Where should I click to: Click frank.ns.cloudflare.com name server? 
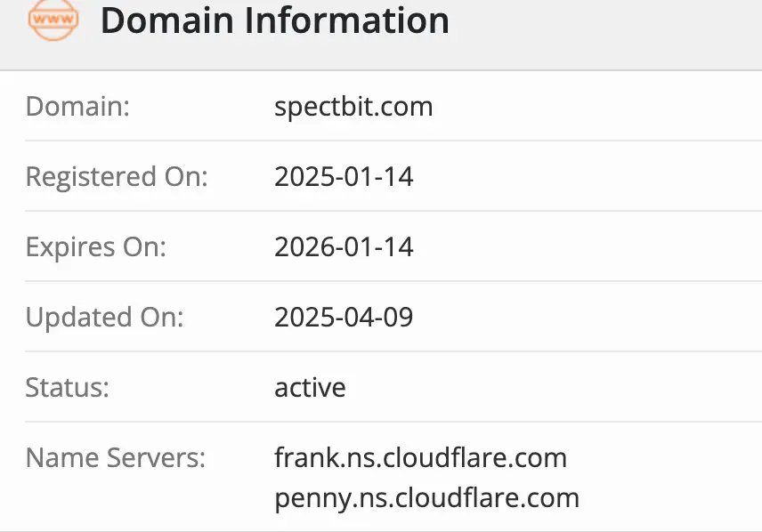click(x=420, y=457)
